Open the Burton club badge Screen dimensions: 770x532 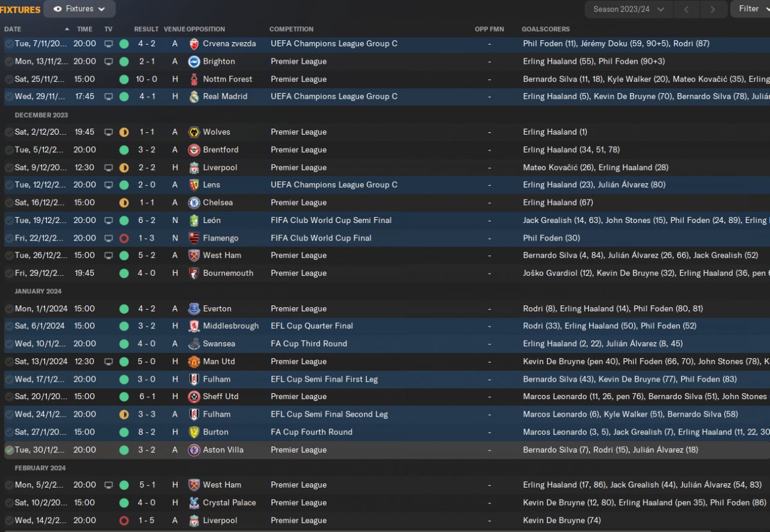(x=194, y=432)
